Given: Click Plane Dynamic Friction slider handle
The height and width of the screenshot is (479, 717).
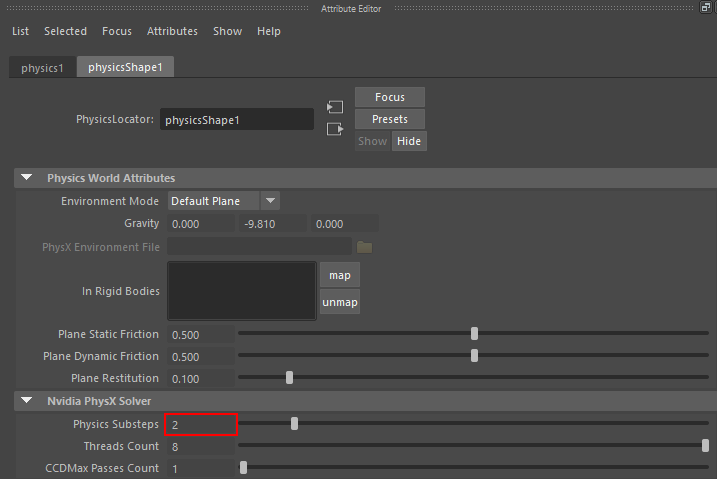Looking at the screenshot, I should pos(474,356).
